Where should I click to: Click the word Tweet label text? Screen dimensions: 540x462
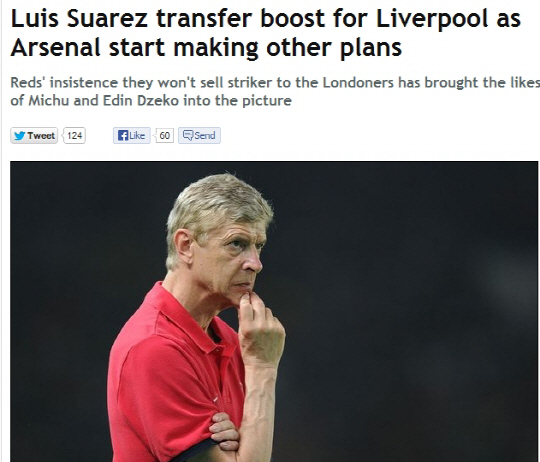(41, 136)
